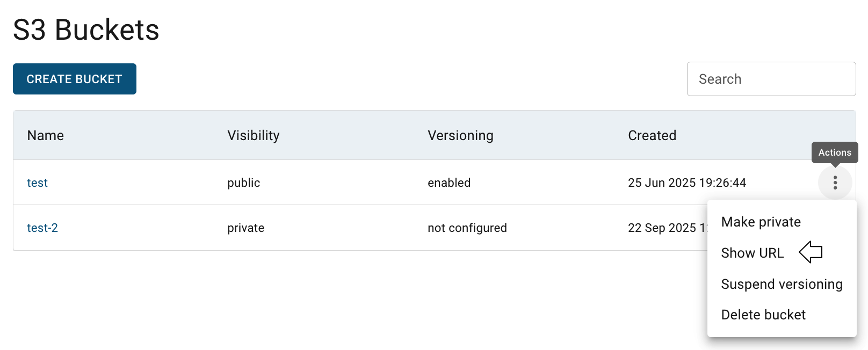
Task: Focus the Search input field
Action: point(771,79)
